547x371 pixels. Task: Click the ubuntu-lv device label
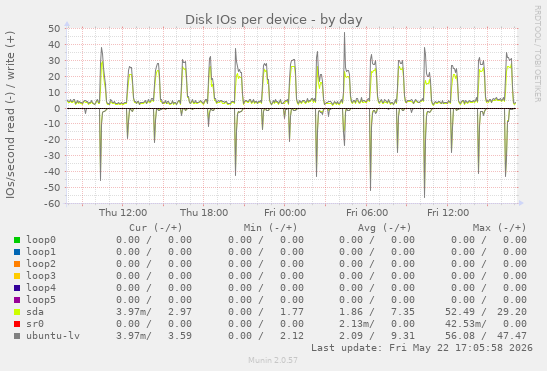tap(53, 335)
